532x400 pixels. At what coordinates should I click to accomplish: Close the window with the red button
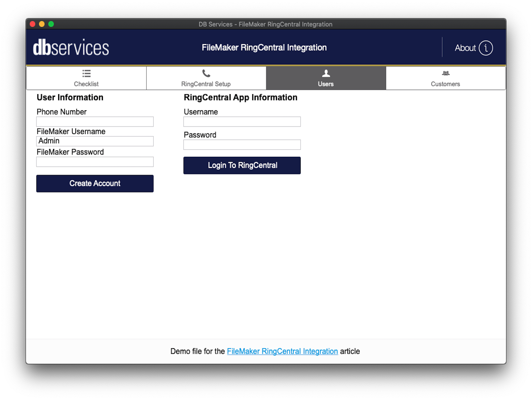32,24
